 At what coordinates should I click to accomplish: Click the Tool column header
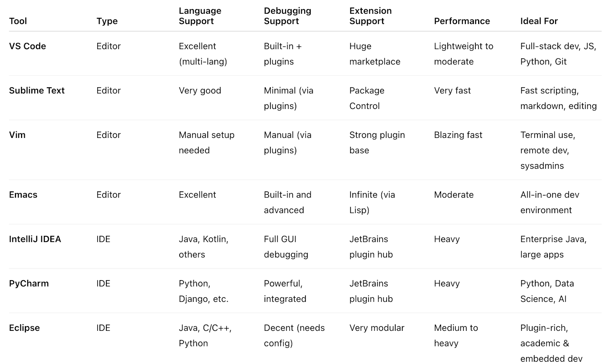pos(18,21)
